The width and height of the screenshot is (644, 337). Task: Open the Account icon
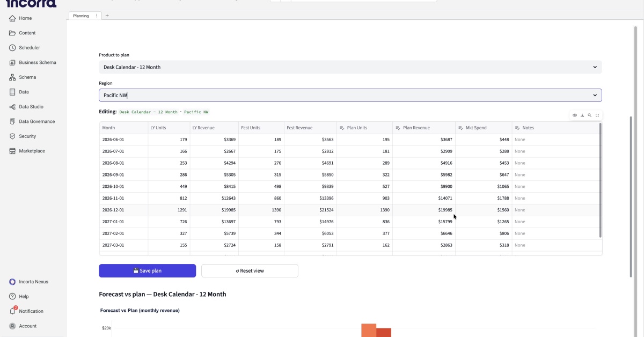12,326
